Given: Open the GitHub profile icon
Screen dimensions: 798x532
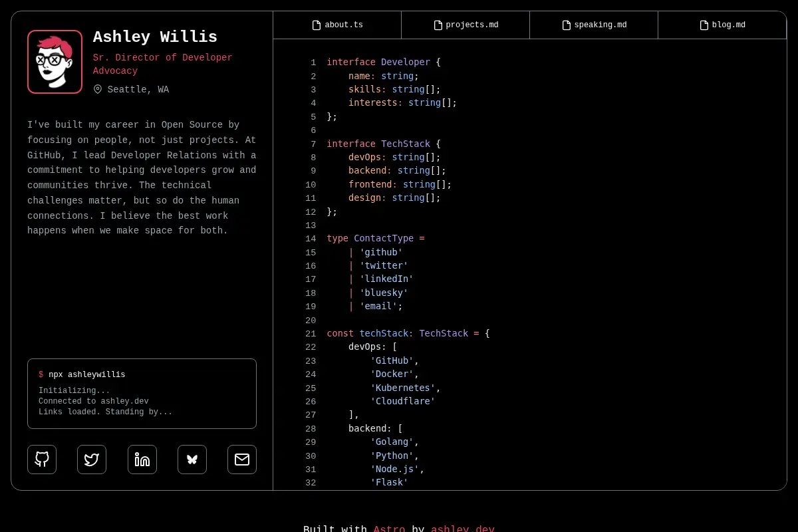Looking at the screenshot, I should click(x=42, y=460).
